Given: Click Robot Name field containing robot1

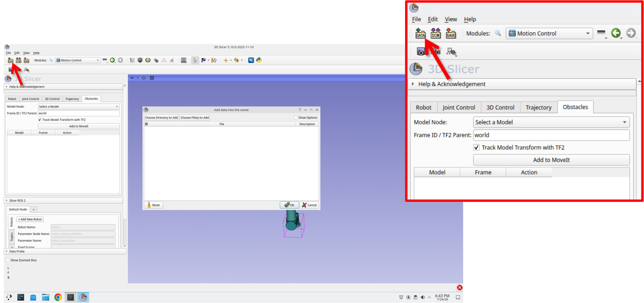Looking at the screenshot, I should coord(83,227).
